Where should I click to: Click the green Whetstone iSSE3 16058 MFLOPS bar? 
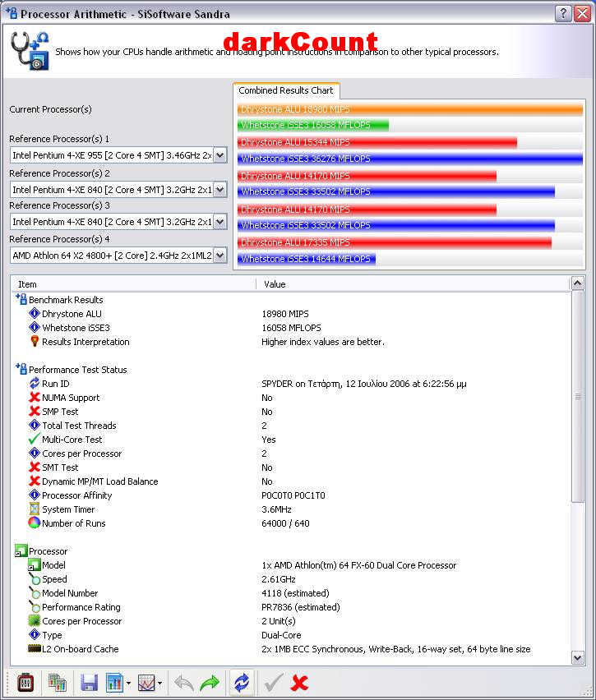coord(313,125)
